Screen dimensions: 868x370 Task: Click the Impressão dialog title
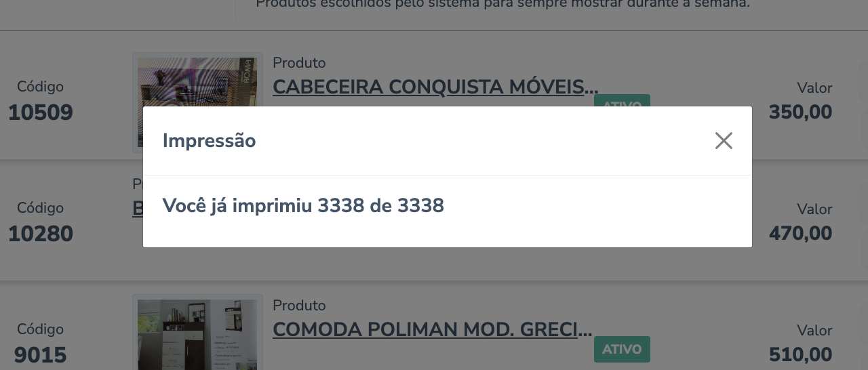click(x=209, y=141)
